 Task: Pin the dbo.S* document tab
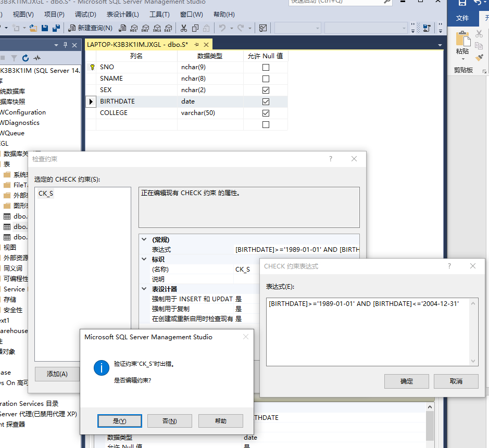[196, 45]
